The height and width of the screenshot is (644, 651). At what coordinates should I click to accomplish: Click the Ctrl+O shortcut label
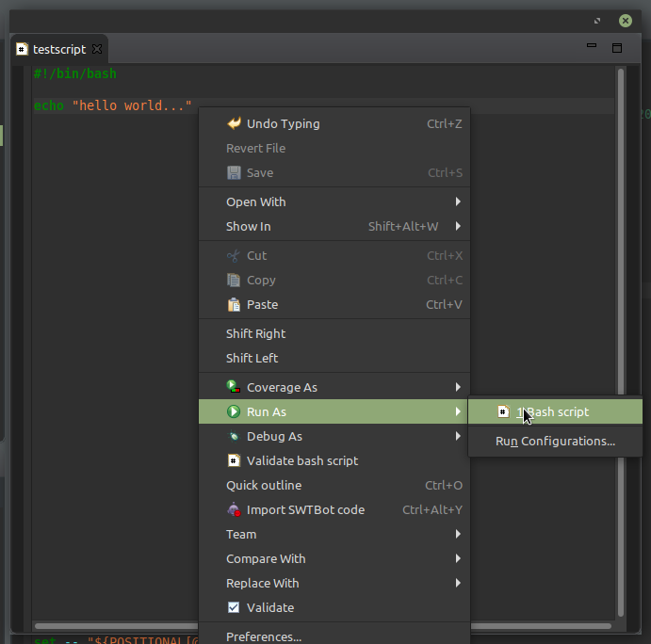[444, 485]
